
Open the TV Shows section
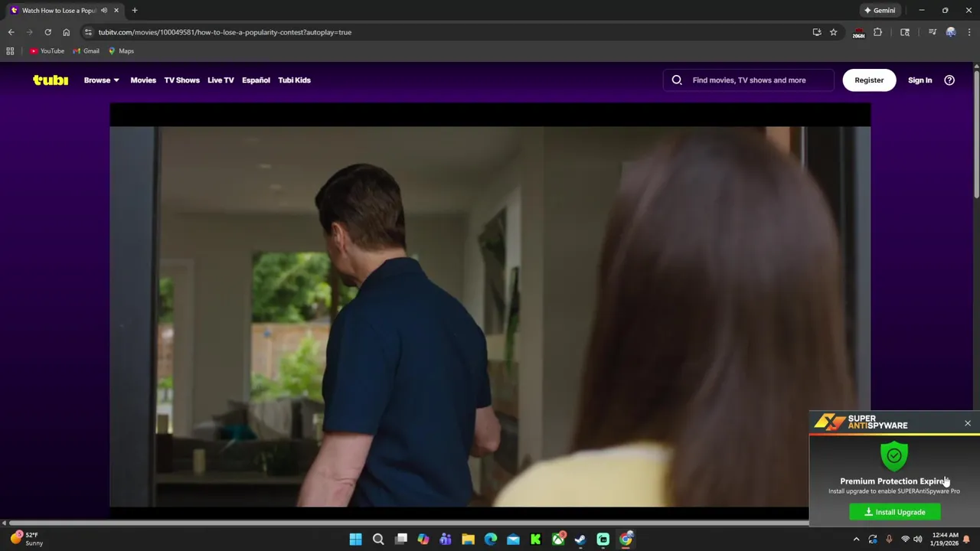click(181, 80)
